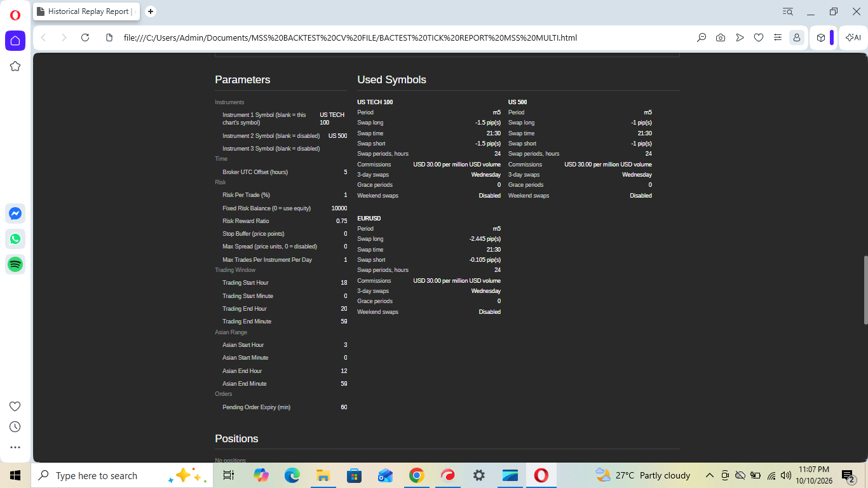Open history clock icon in sidebar
The height and width of the screenshot is (488, 868).
pos(15,427)
